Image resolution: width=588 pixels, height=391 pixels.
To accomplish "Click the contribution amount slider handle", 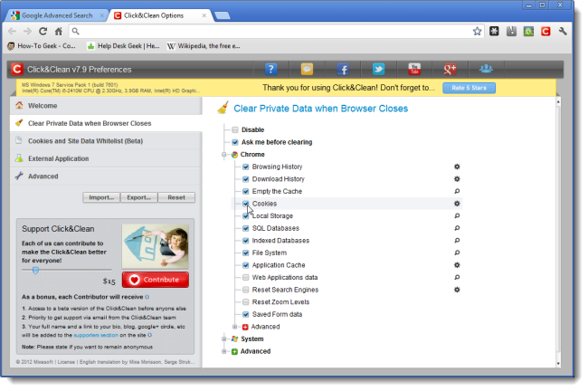I will coord(35,270).
